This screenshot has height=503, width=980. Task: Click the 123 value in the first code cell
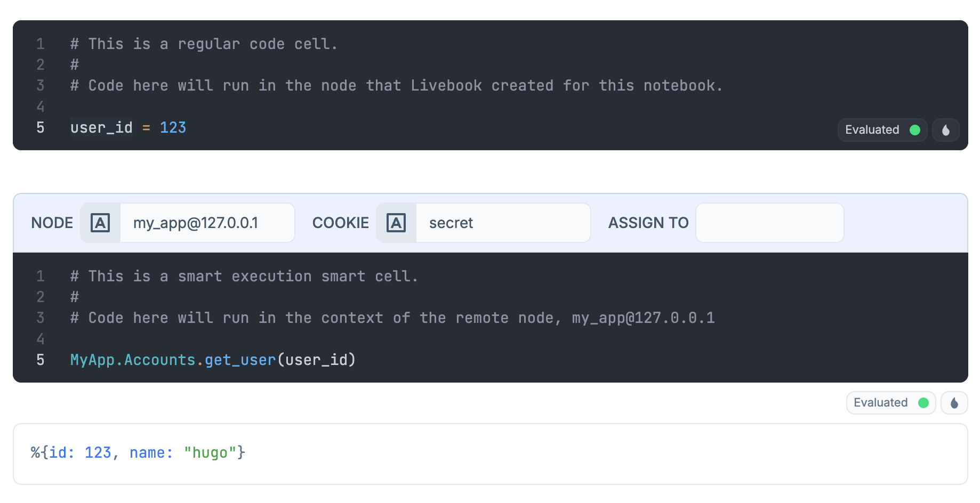coord(173,128)
